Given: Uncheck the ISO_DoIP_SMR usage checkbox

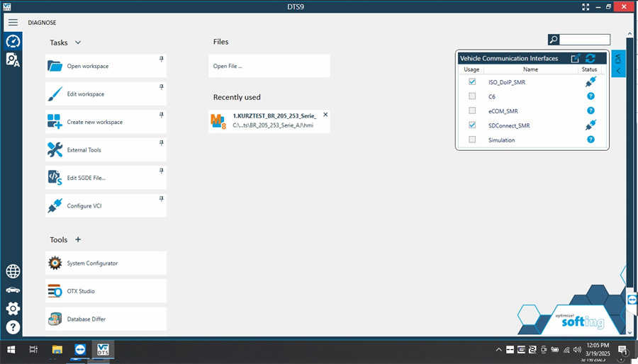Looking at the screenshot, I should 472,82.
